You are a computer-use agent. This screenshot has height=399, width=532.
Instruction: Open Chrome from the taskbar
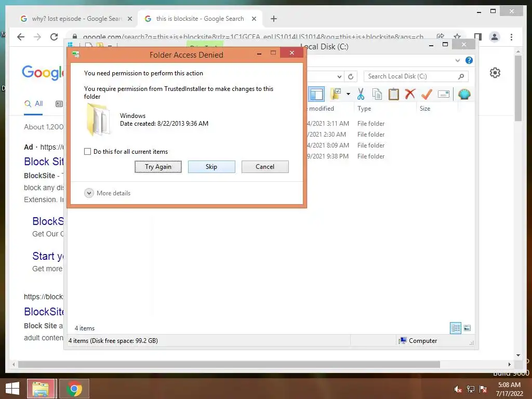[x=74, y=389]
